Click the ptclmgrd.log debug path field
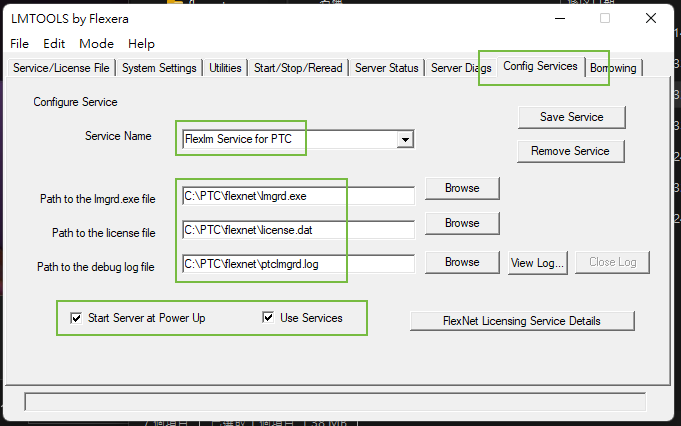The image size is (681, 426). (298, 265)
